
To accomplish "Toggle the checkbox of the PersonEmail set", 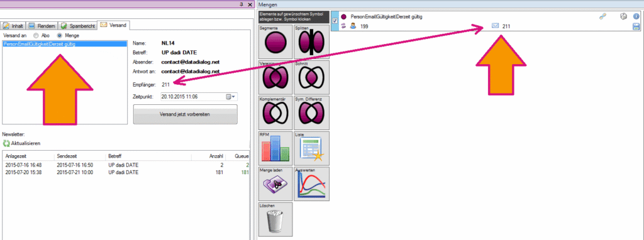I will tap(335, 21).
